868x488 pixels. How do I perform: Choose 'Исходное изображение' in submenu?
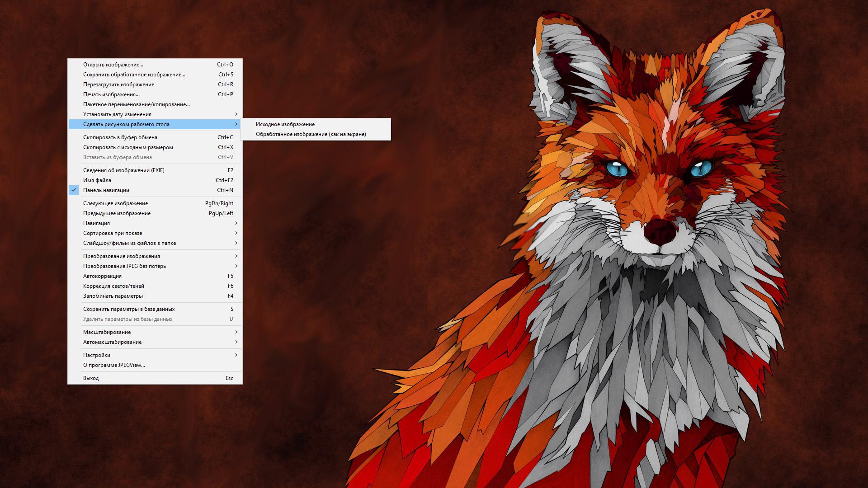click(x=316, y=124)
